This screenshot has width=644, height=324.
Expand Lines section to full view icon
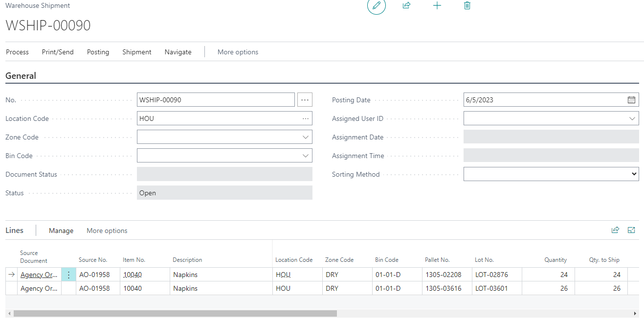631,230
